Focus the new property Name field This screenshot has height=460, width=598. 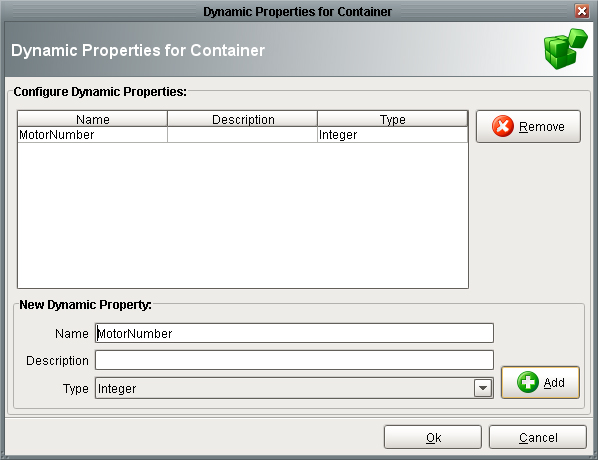[294, 333]
